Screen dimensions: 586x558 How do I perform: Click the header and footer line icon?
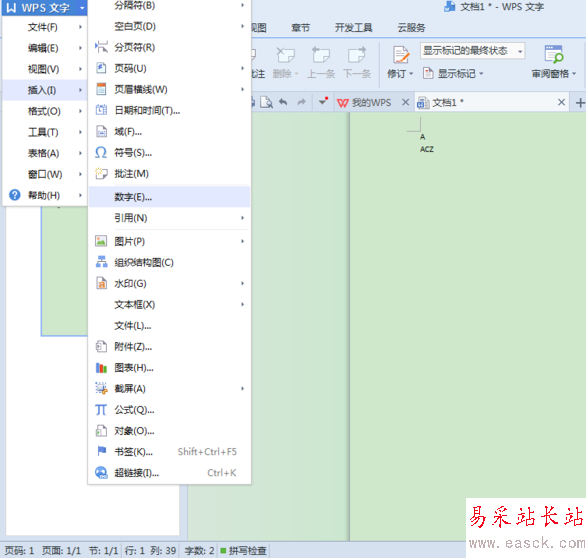coord(101,89)
